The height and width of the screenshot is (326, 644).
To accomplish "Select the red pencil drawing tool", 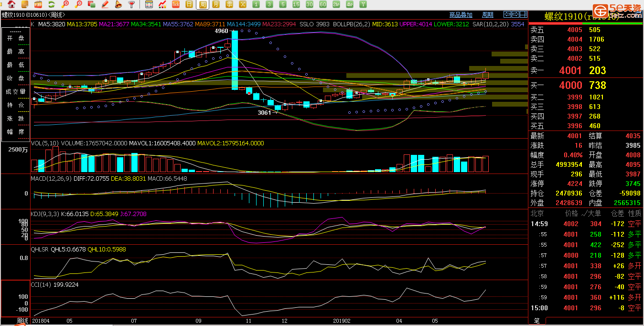I will tap(105, 4).
